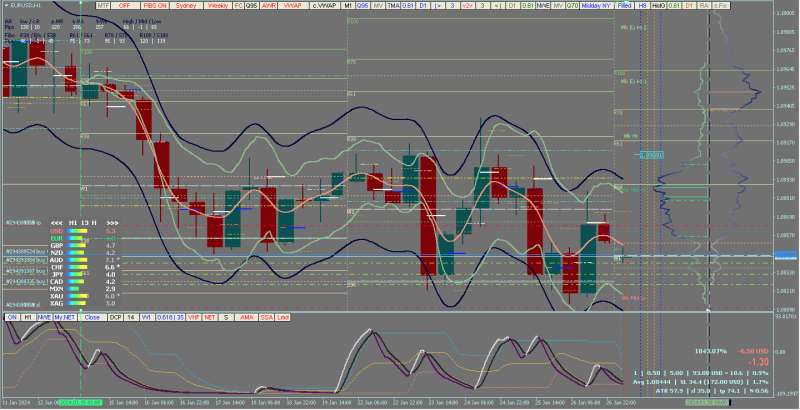Toggle the red VHF button
Image resolution: width=800 pixels, height=410 pixels.
pyautogui.click(x=194, y=317)
